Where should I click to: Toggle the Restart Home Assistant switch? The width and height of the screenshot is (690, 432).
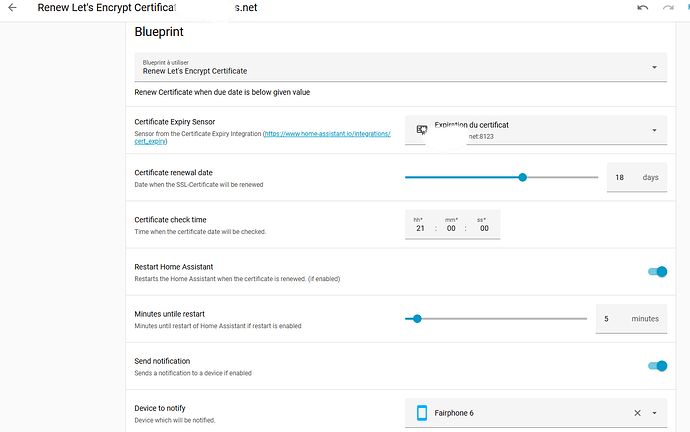pyautogui.click(x=657, y=272)
